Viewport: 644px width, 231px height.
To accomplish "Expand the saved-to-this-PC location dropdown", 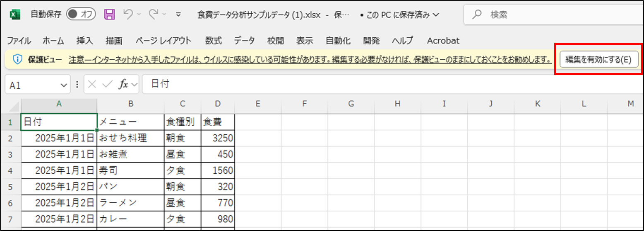I will (x=435, y=15).
